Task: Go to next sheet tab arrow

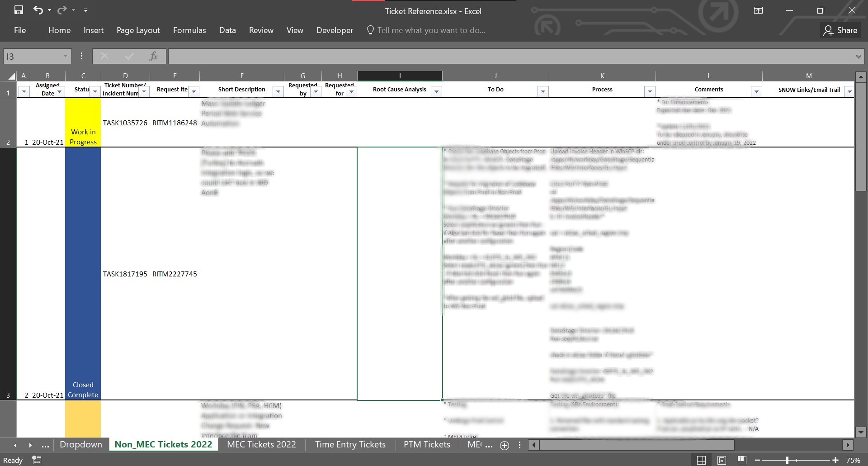Action: pyautogui.click(x=30, y=445)
